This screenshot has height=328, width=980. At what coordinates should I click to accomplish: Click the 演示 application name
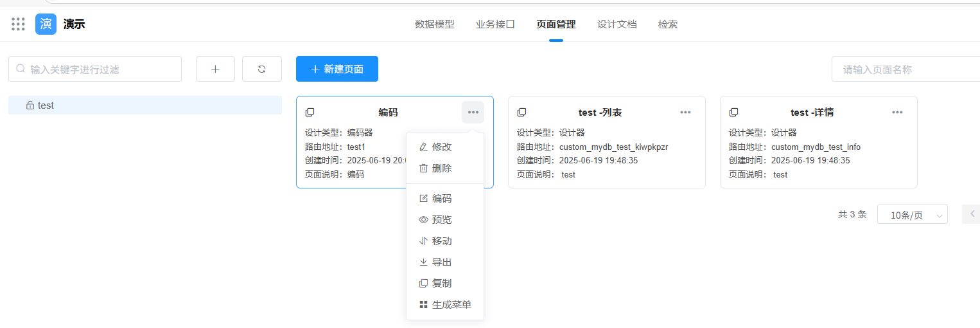[74, 24]
